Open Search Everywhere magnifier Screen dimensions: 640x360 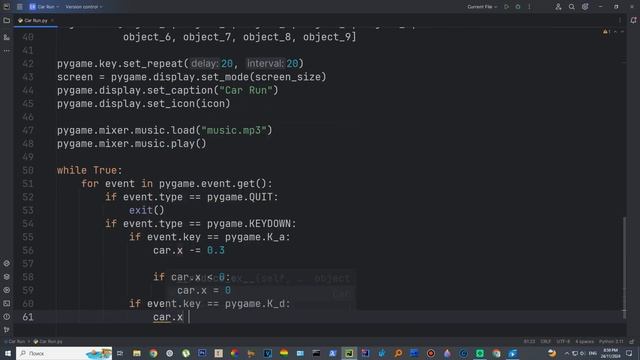pyautogui.click(x=571, y=7)
